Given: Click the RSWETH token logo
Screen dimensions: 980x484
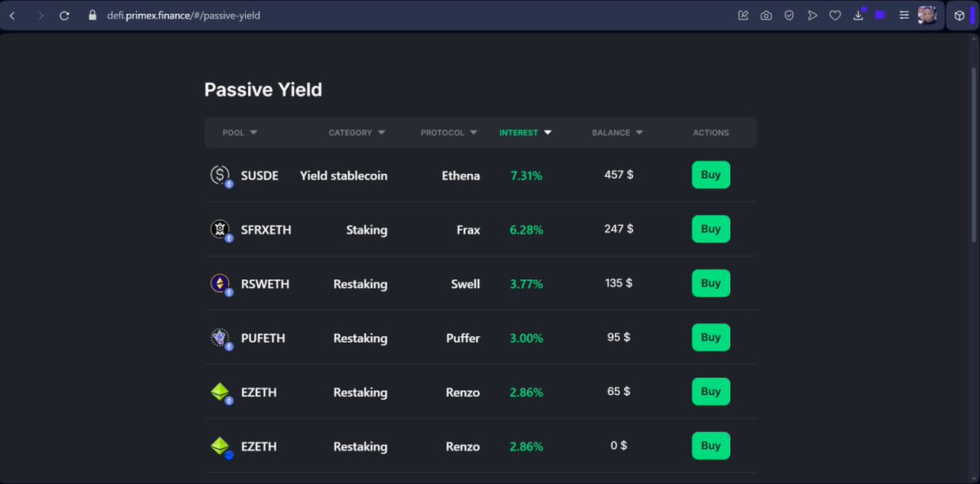Looking at the screenshot, I should pos(220,284).
